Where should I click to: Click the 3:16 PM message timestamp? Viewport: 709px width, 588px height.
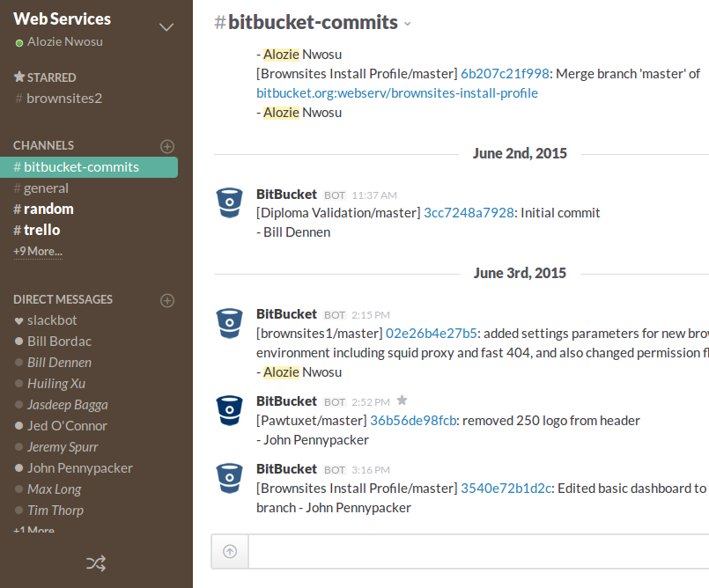point(371,470)
